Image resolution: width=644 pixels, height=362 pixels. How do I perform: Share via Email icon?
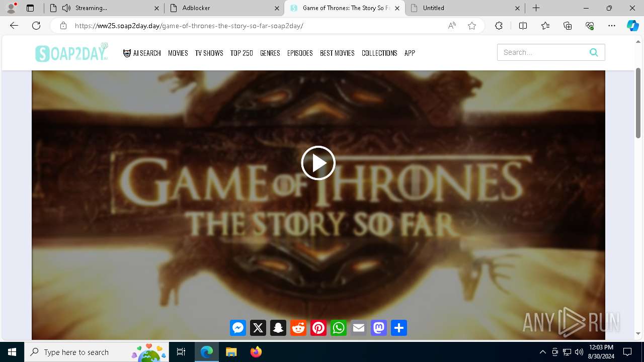pyautogui.click(x=359, y=328)
